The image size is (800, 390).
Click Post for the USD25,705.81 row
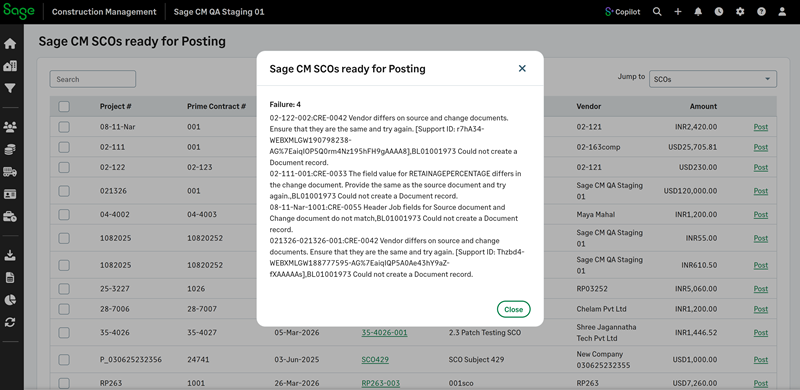click(x=760, y=147)
